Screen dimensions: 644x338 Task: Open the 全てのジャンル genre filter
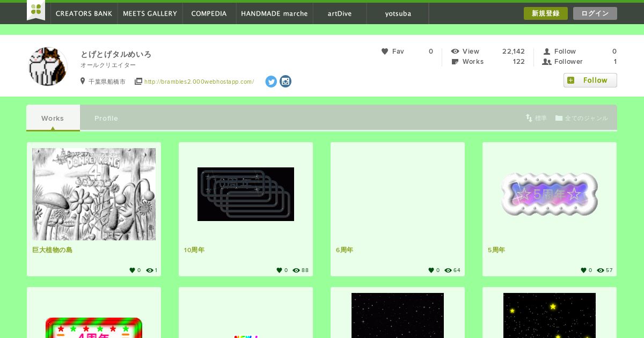(582, 118)
